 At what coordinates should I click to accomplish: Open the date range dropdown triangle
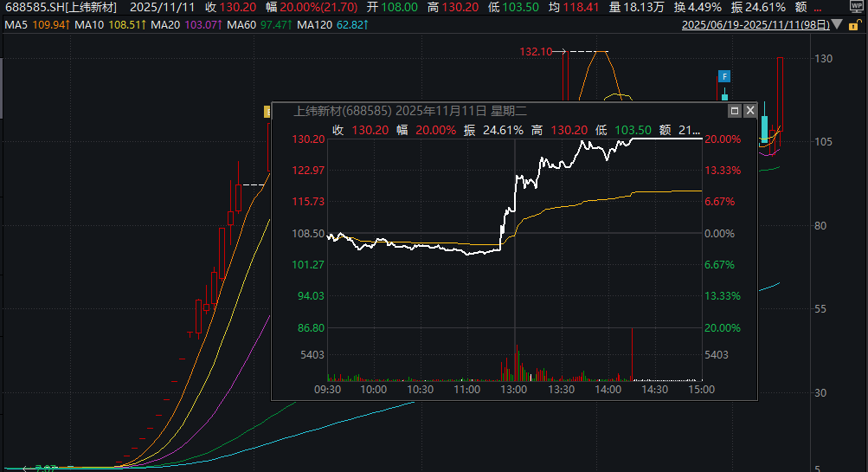(x=836, y=25)
